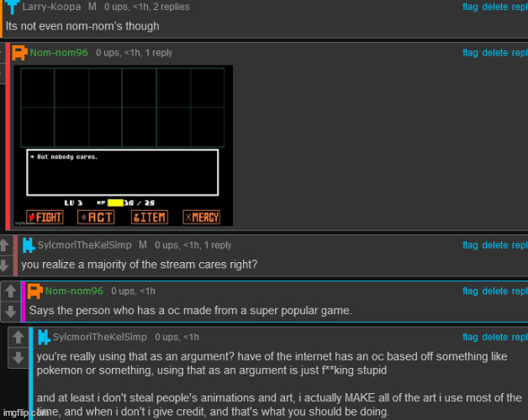Open the Nom-nom96 profile above the Undertale image
The image size is (528, 420).
[59, 53]
